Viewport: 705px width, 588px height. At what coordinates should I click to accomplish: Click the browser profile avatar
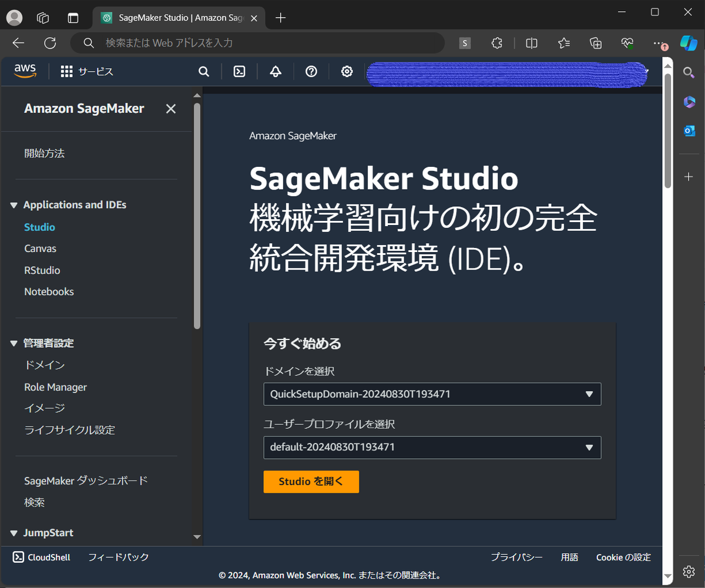[14, 18]
